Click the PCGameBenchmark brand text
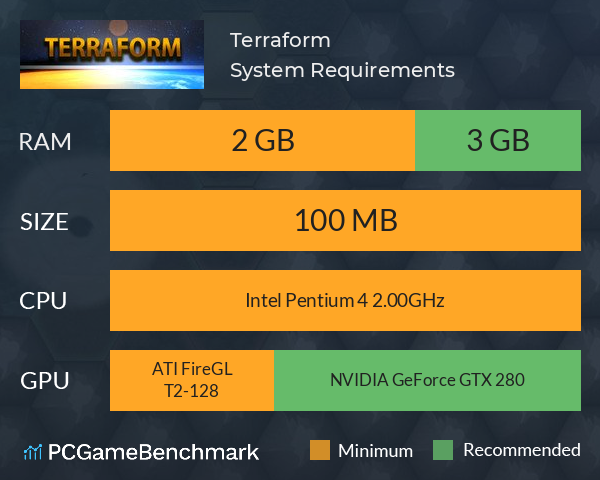The width and height of the screenshot is (600, 480). (x=153, y=452)
